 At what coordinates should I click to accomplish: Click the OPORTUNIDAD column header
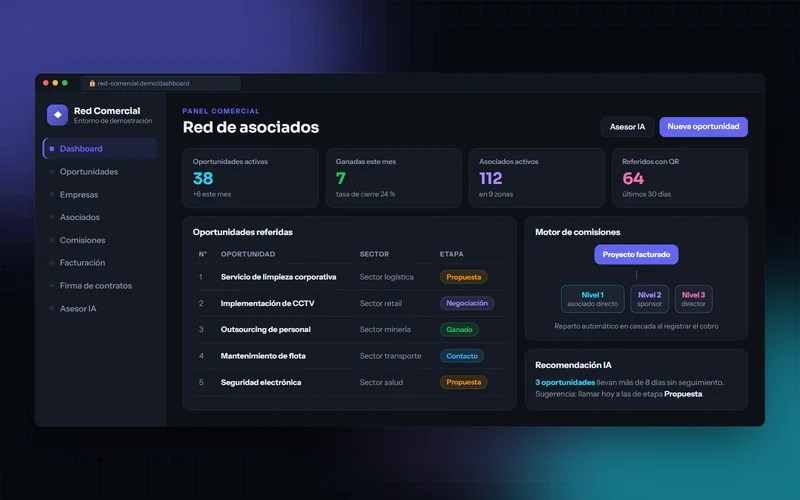[247, 254]
